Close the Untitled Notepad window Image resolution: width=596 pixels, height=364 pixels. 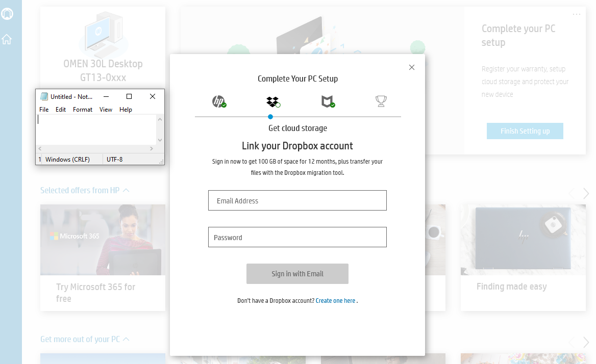coord(153,96)
